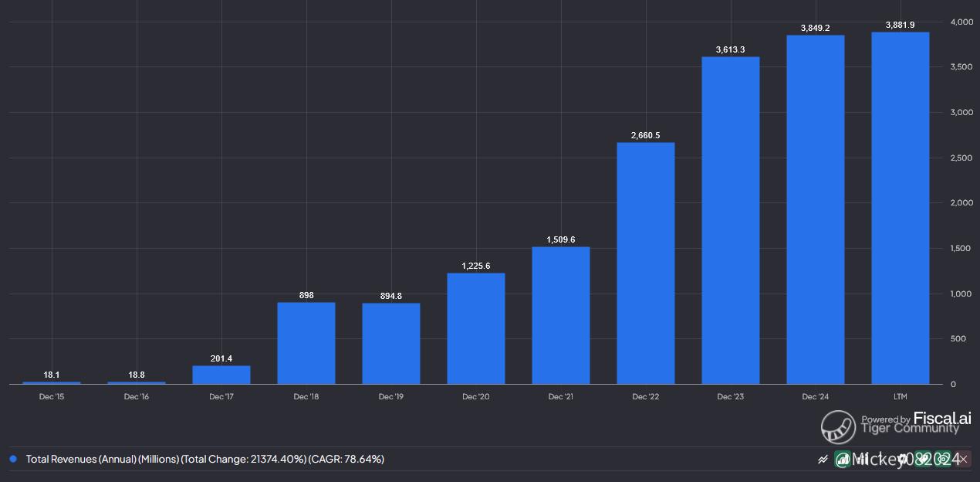Click the Dec '18 axis label
The height and width of the screenshot is (482, 980).
(306, 397)
